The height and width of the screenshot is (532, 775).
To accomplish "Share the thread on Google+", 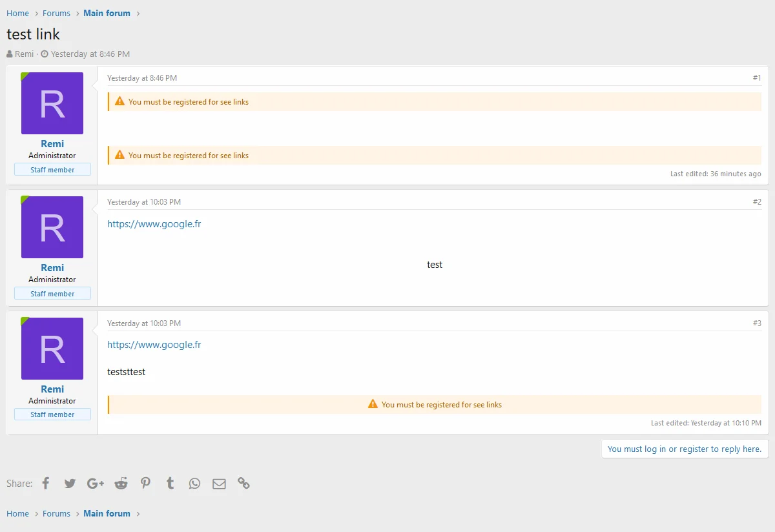I will click(95, 483).
